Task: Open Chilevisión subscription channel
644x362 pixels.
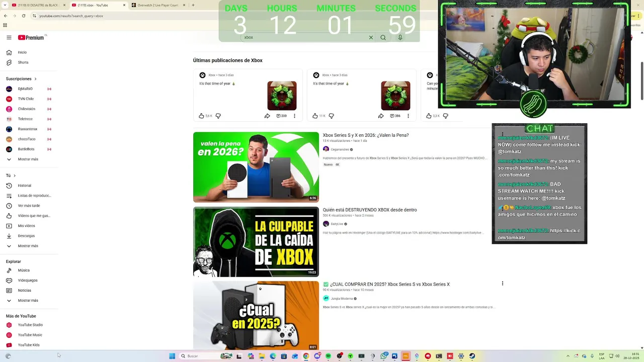Action: click(x=26, y=109)
